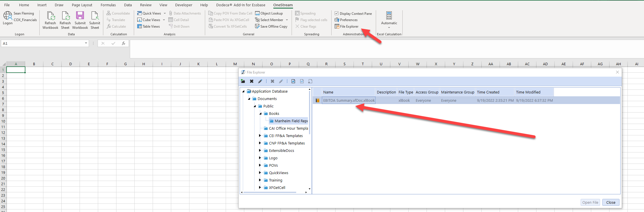Uncheck Display Context Pane checkbox
The image size is (644, 212).
click(337, 13)
